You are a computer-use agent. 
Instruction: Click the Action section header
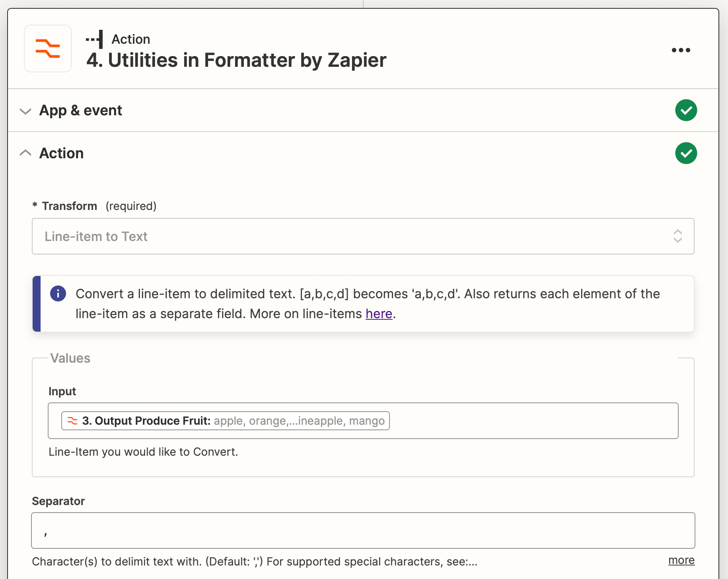(x=61, y=153)
